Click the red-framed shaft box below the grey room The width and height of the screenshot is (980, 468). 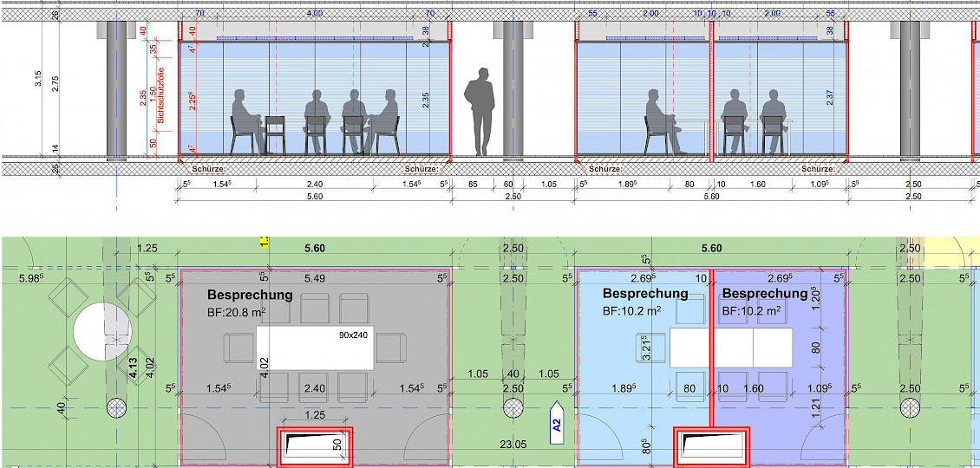click(x=314, y=446)
